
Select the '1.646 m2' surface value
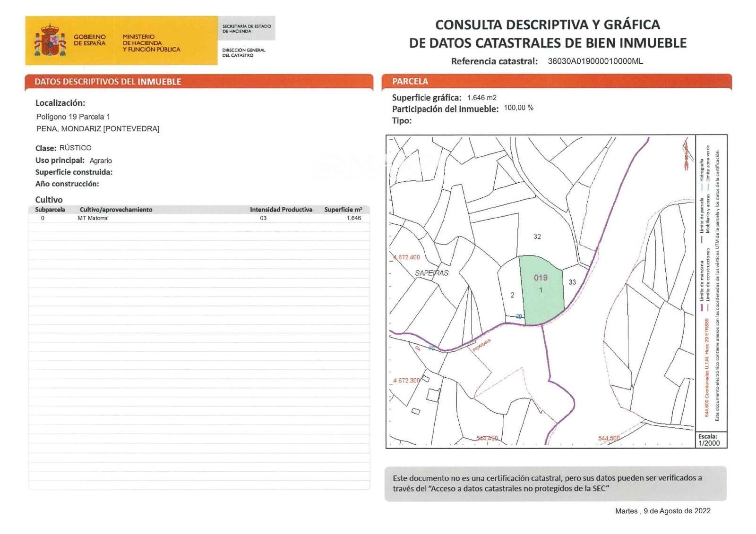pos(481,98)
